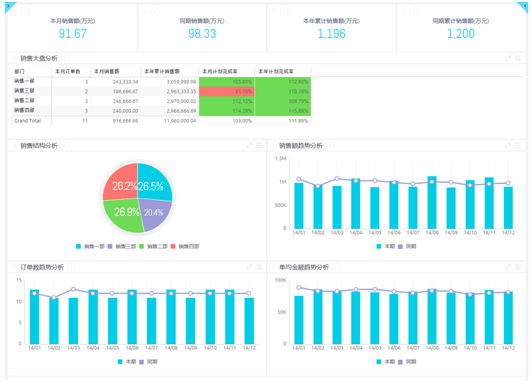Click the 98.33 同期销售额 value
The height and width of the screenshot is (382, 531).
pos(202,34)
